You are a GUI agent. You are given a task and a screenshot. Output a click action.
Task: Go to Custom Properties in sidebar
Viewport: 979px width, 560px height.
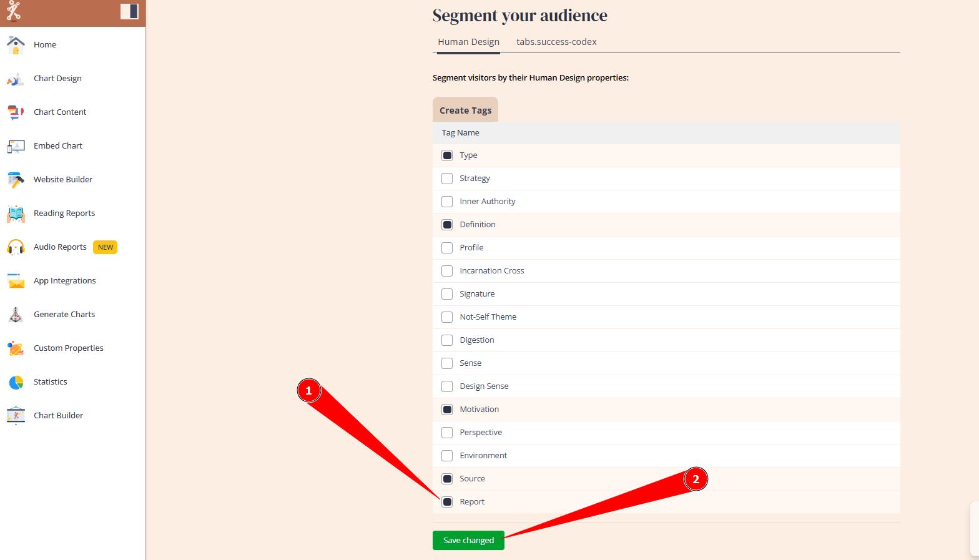click(68, 348)
